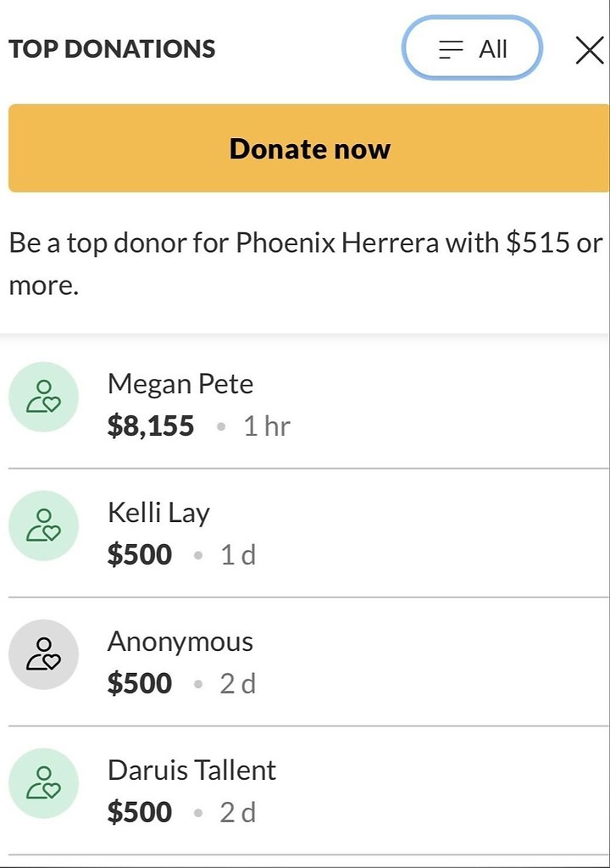Select the Megan Pete donor name
This screenshot has width=610, height=868.
pos(180,384)
